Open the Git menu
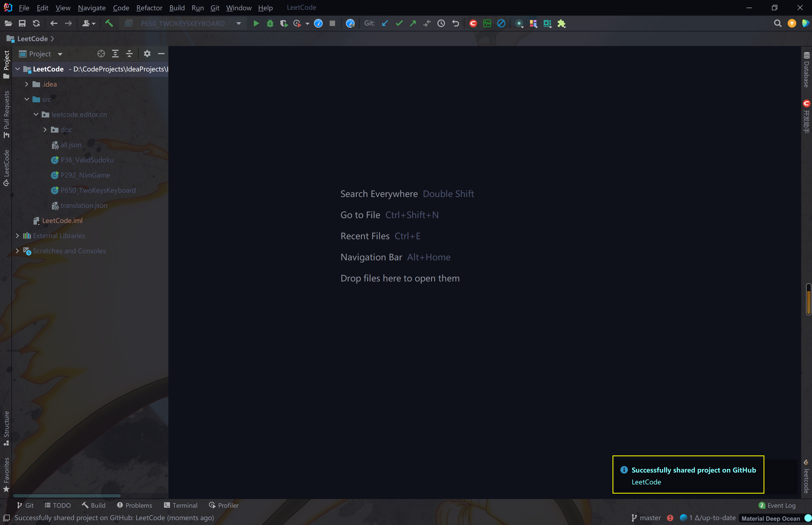Screen dimensions: 812x525 coord(215,8)
